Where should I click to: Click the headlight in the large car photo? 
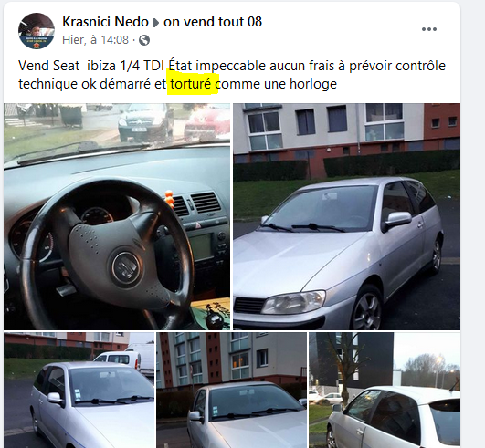(293, 302)
